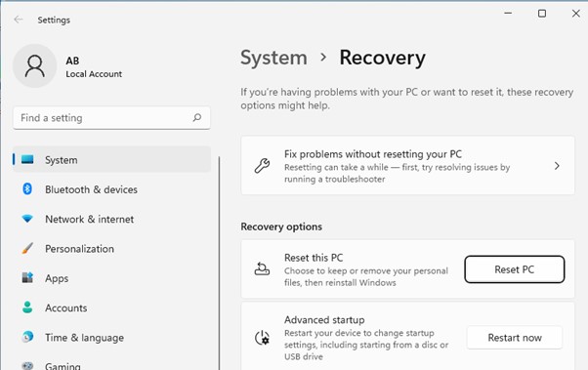Click the Apps icon in sidebar
The height and width of the screenshot is (370, 588).
[x=27, y=278]
